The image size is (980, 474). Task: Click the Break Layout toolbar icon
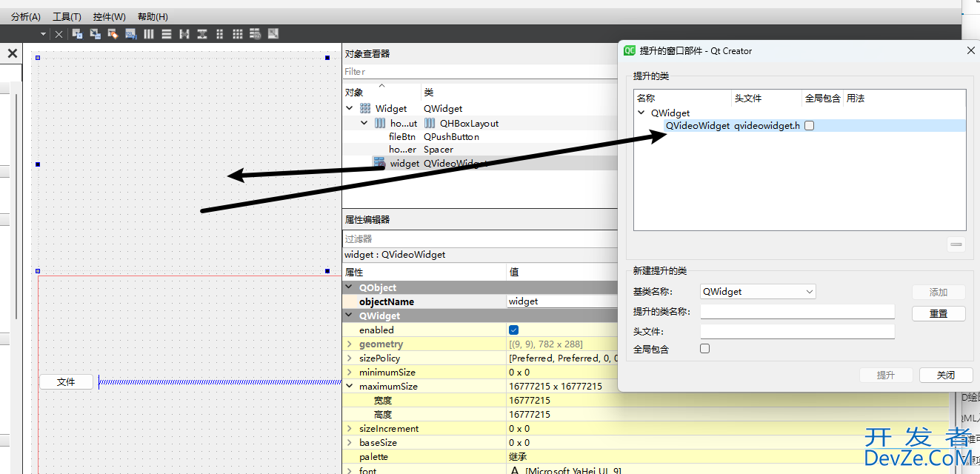255,33
